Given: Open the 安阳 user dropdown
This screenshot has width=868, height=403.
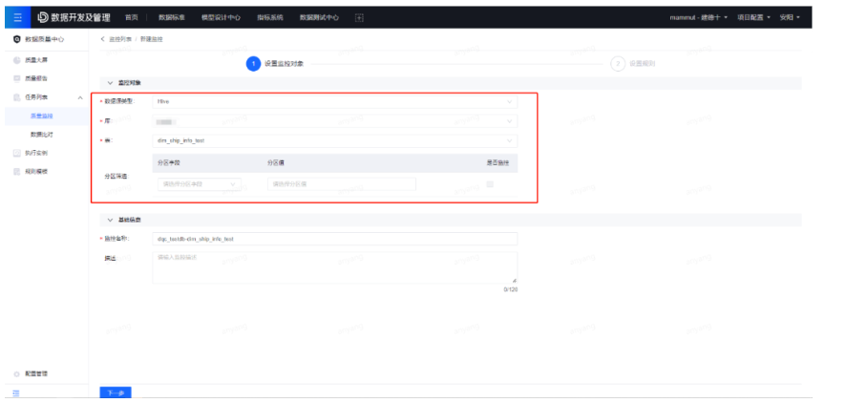Looking at the screenshot, I should tap(790, 18).
